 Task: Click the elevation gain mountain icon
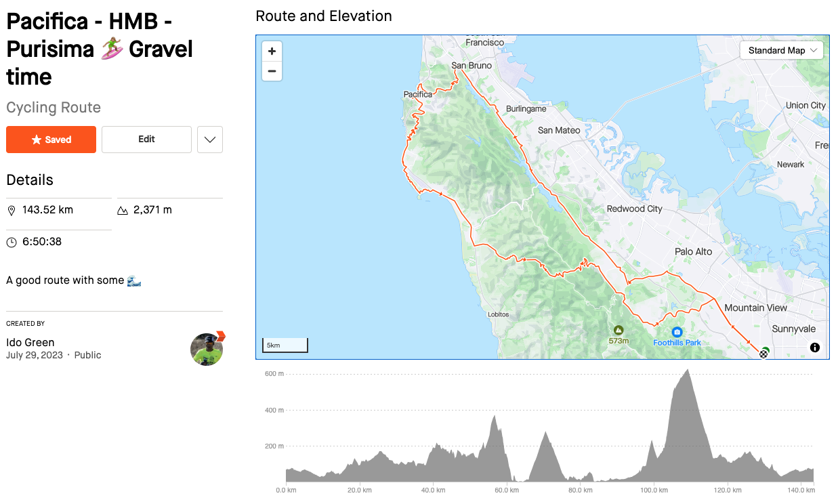tap(123, 211)
